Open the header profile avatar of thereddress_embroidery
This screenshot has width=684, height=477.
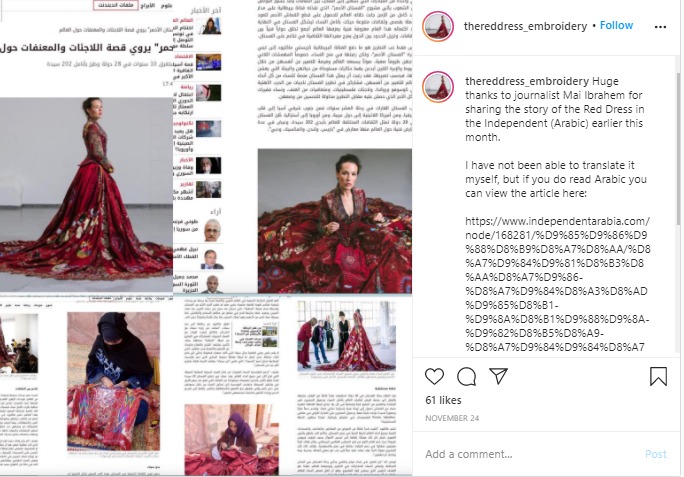pos(438,26)
